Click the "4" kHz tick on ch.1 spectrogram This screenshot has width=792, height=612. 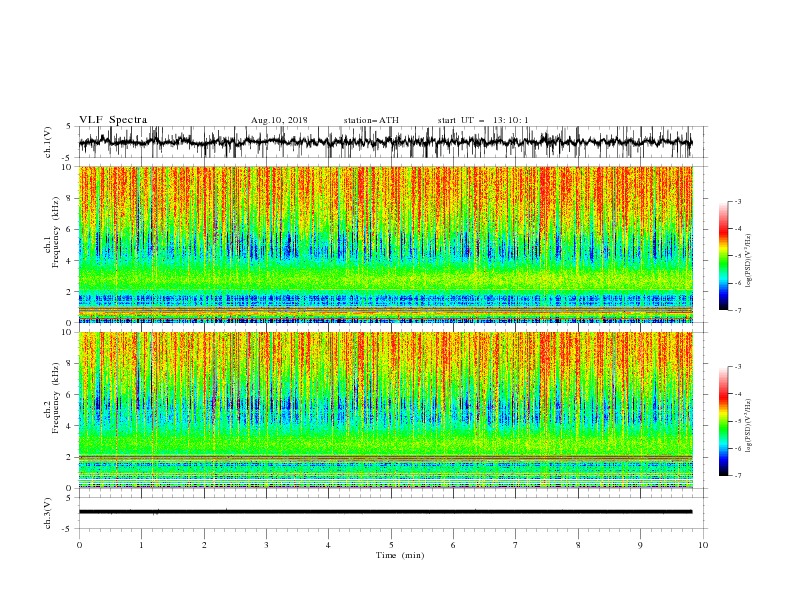[71, 261]
